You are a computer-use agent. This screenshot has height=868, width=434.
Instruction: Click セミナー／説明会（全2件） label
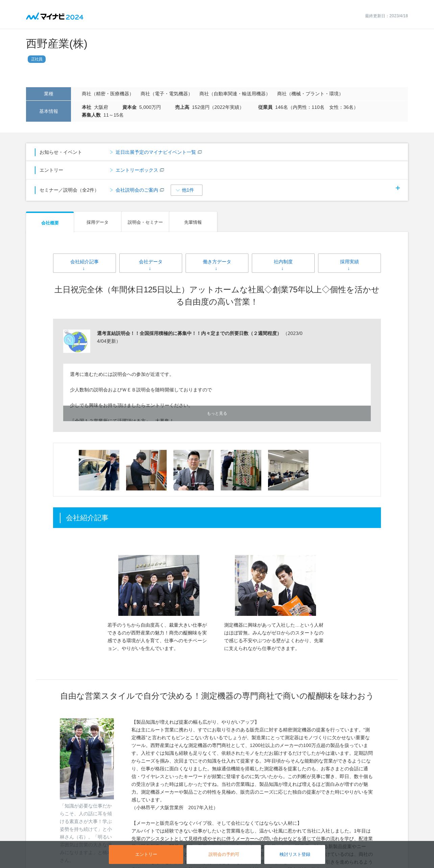[x=69, y=190]
